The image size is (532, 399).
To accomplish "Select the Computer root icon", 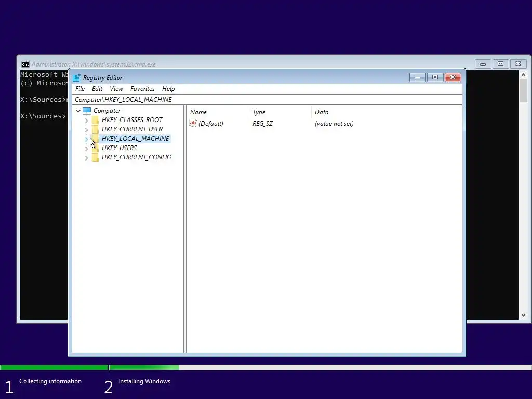I will [87, 111].
